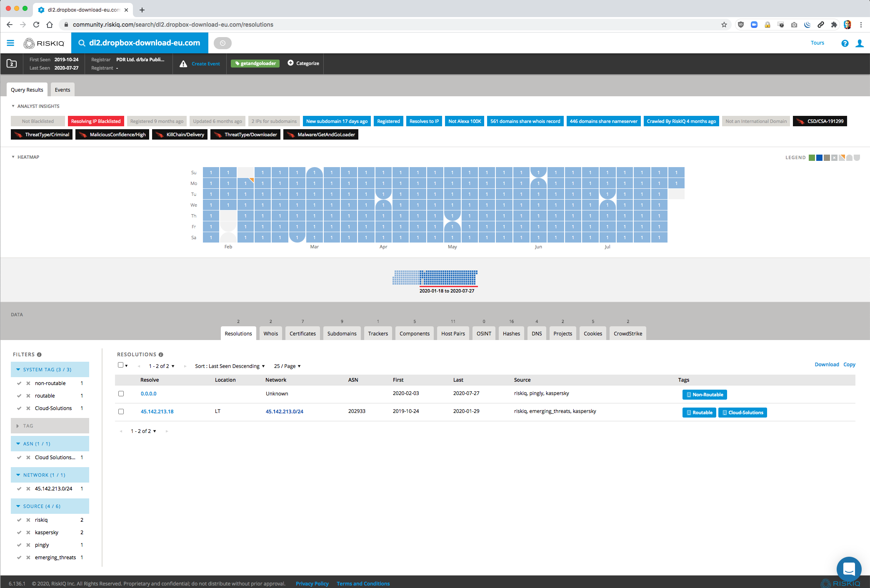The width and height of the screenshot is (870, 588).
Task: Collapse the Source filter group
Action: click(x=50, y=506)
